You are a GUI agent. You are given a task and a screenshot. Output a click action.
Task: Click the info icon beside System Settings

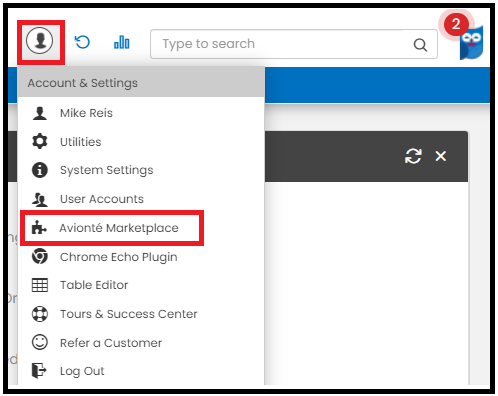coord(40,170)
